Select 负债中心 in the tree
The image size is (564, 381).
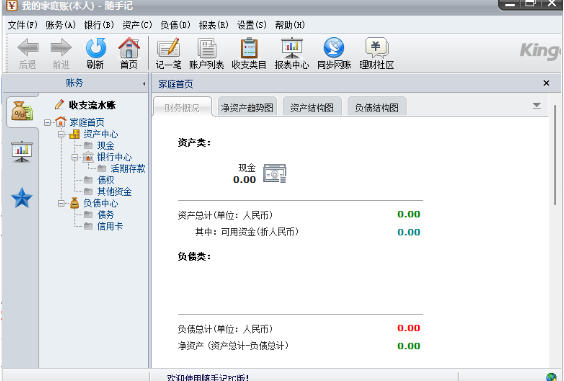(101, 203)
